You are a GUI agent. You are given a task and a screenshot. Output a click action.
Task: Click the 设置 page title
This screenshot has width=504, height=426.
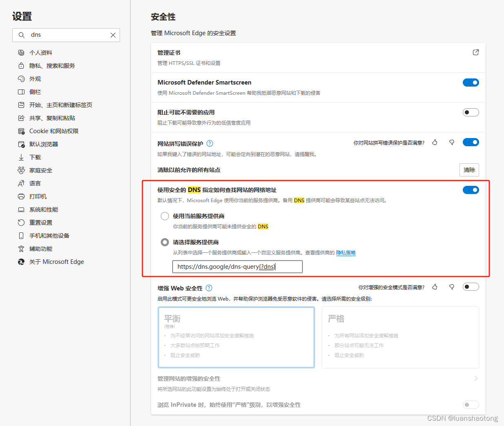tap(22, 16)
